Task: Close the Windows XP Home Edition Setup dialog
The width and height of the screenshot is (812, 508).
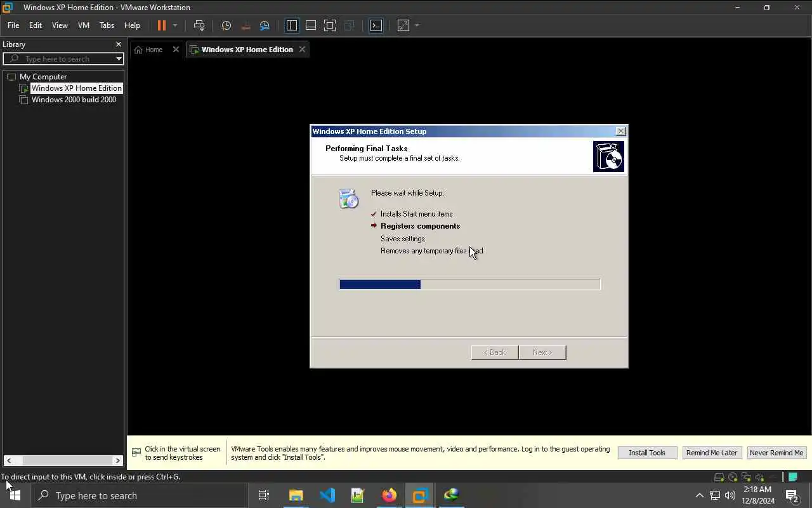Action: (620, 131)
